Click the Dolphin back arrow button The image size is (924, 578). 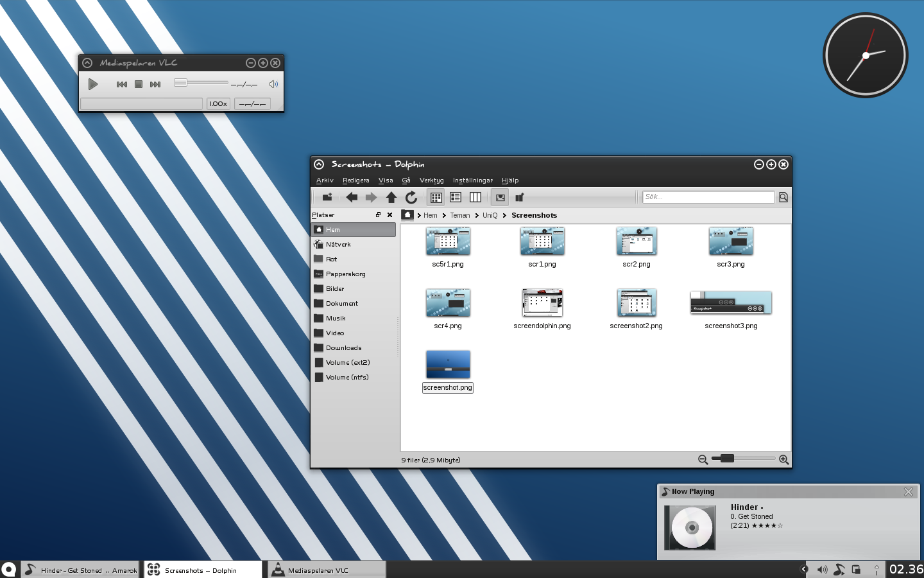tap(352, 197)
